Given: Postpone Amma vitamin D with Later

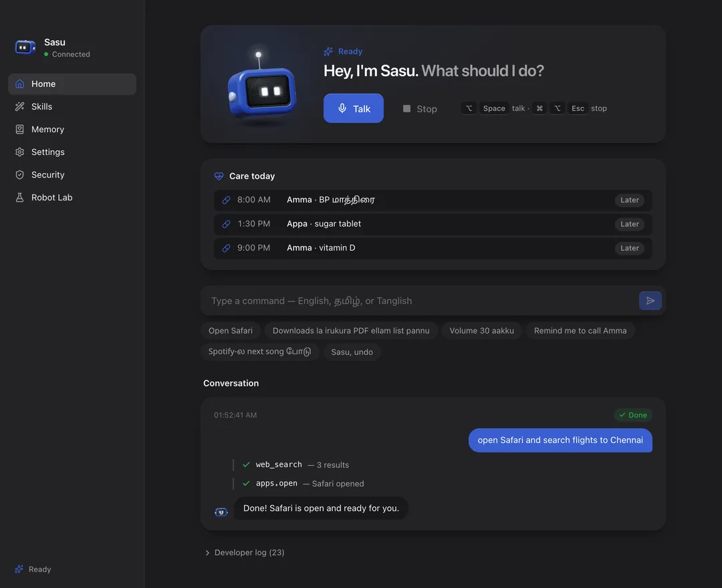Looking at the screenshot, I should (x=630, y=248).
